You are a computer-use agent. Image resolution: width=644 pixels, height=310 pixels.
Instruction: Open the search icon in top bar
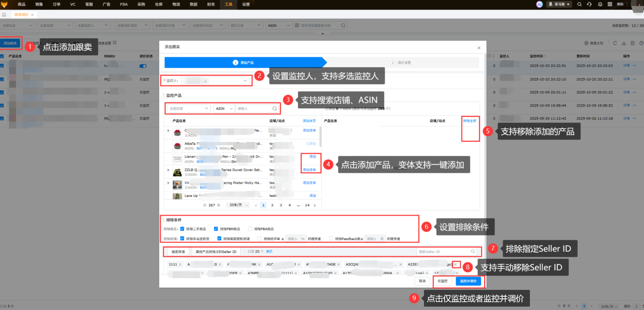(x=580, y=4)
